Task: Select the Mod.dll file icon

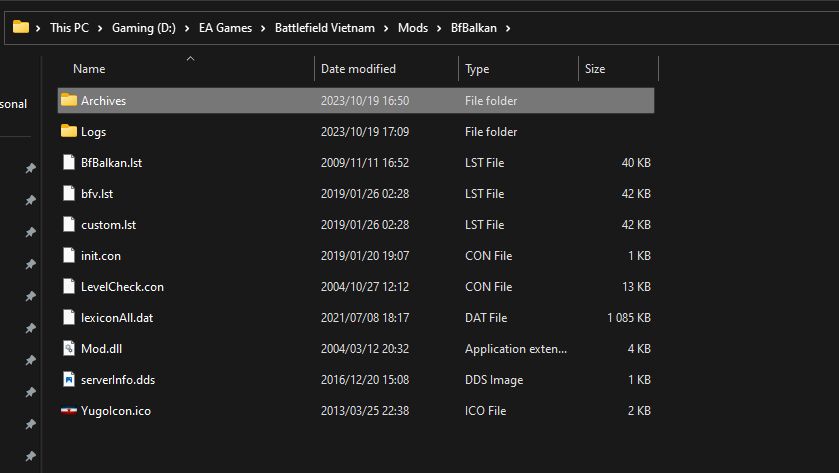Action: tap(68, 348)
